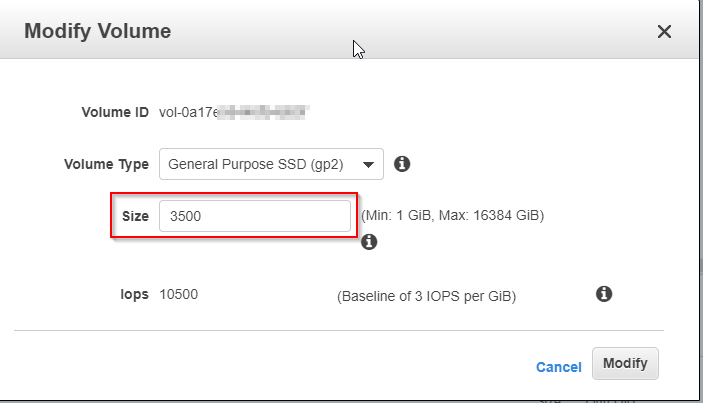Open the Volume Type combo box
The image size is (703, 403).
[271, 164]
